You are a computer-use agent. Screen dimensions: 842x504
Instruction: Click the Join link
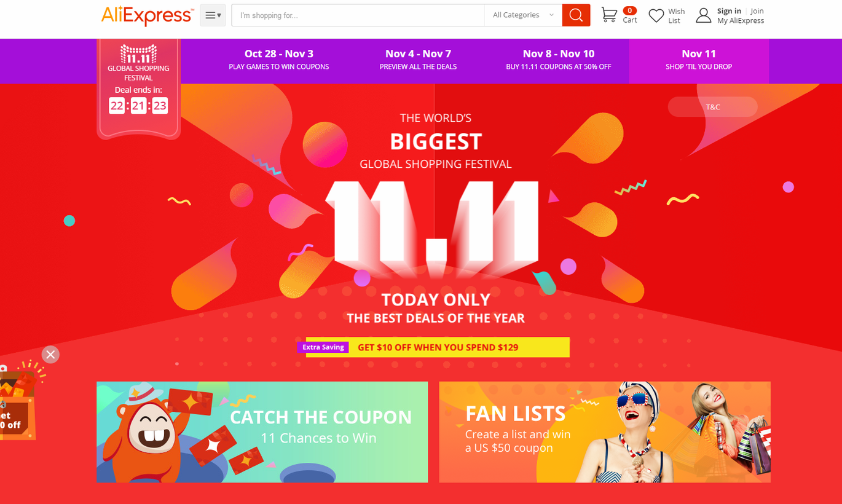pos(757,11)
